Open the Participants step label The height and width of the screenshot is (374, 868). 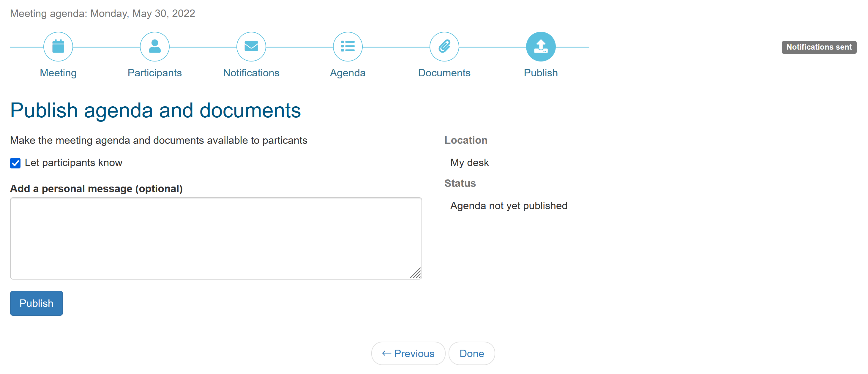(155, 73)
